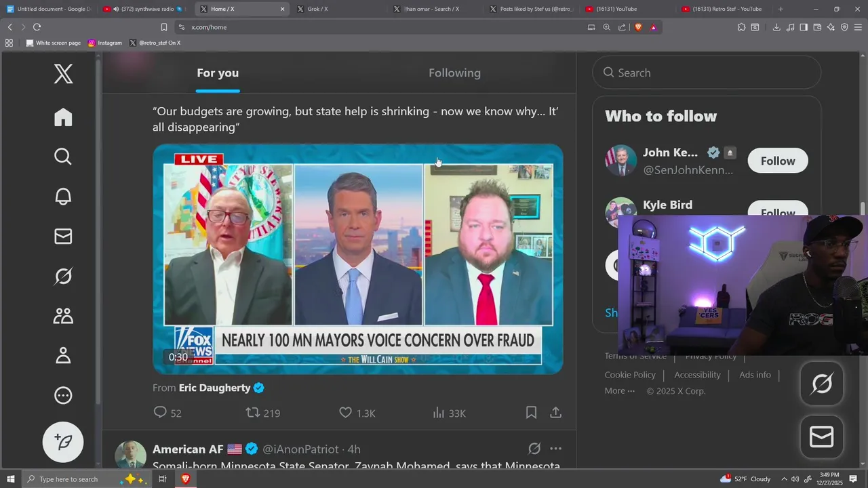The height and width of the screenshot is (488, 868).
Task: Open Notifications bell in sidebar
Action: pos(63,197)
